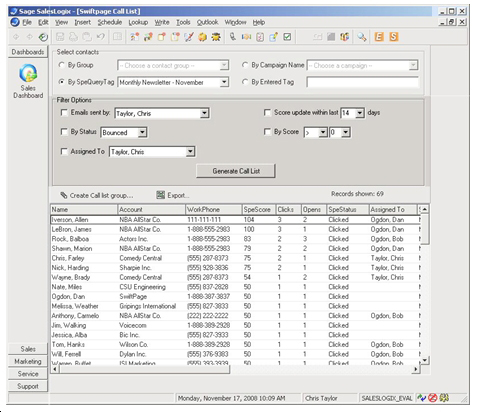Click the back navigation arrow in toolbar

pyautogui.click(x=16, y=37)
